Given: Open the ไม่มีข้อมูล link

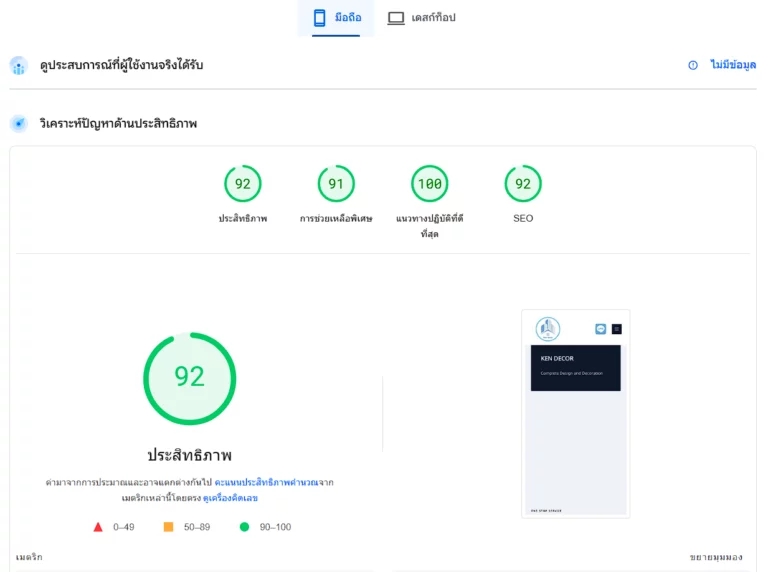Looking at the screenshot, I should 733,65.
